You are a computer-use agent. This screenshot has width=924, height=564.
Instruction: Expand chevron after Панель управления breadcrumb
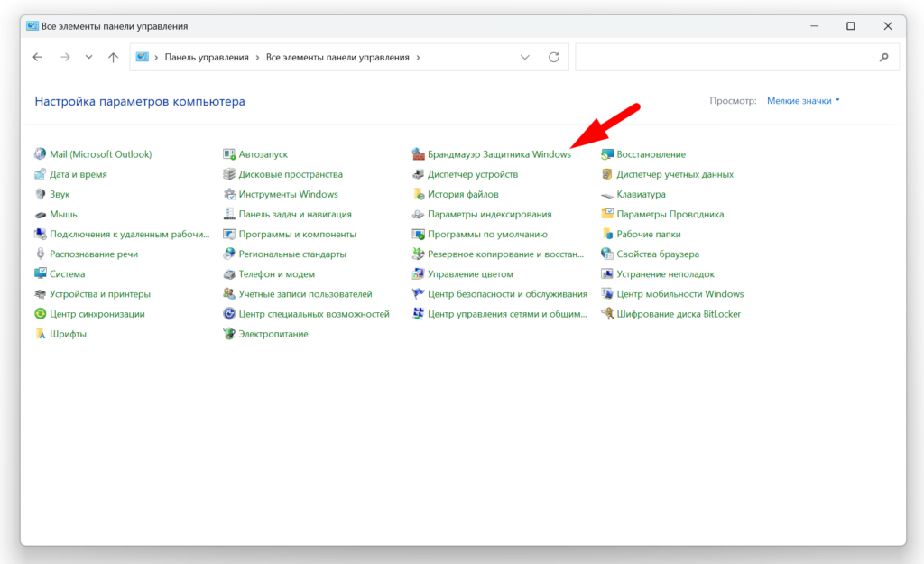(x=257, y=58)
